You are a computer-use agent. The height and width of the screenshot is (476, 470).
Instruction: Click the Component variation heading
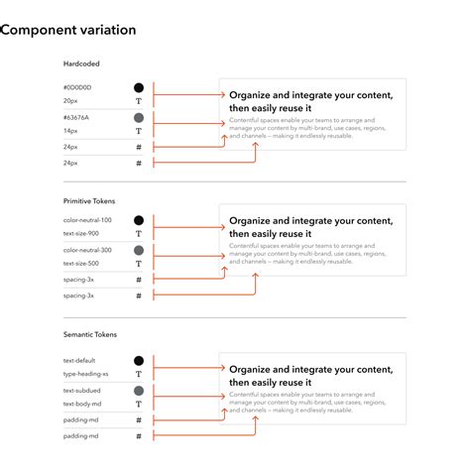68,30
